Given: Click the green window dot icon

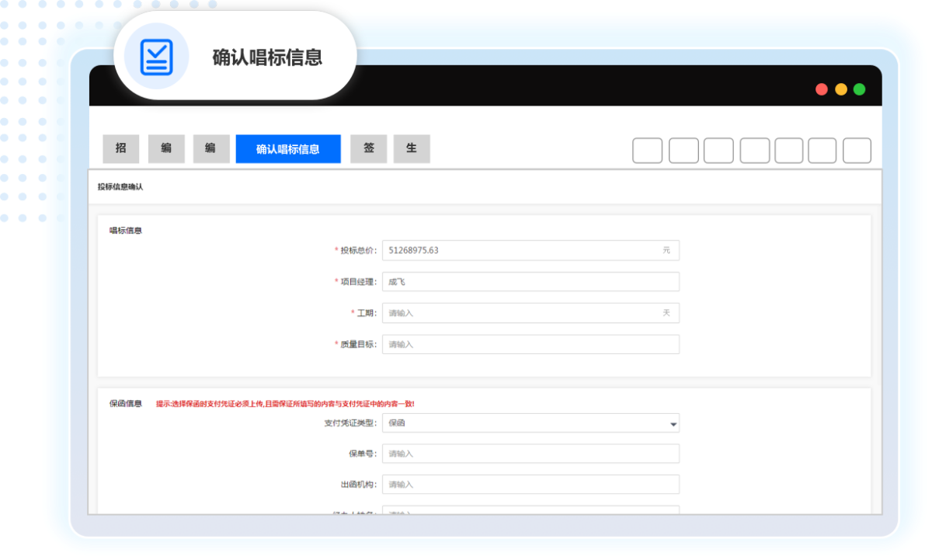Looking at the screenshot, I should 858,89.
